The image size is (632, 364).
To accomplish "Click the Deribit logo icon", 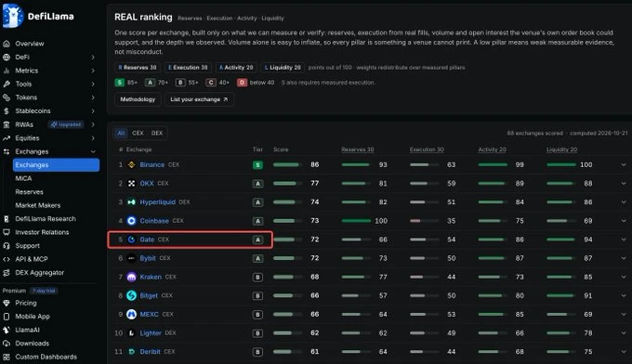I will point(131,352).
